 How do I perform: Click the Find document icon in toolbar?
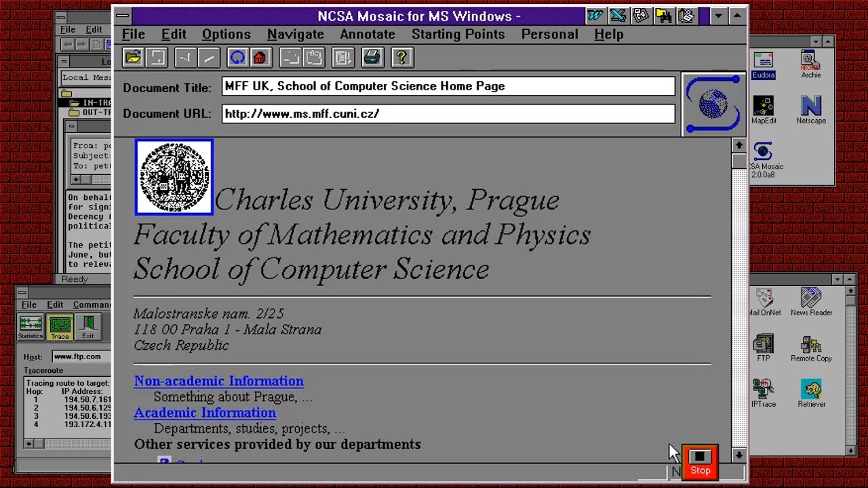point(342,58)
